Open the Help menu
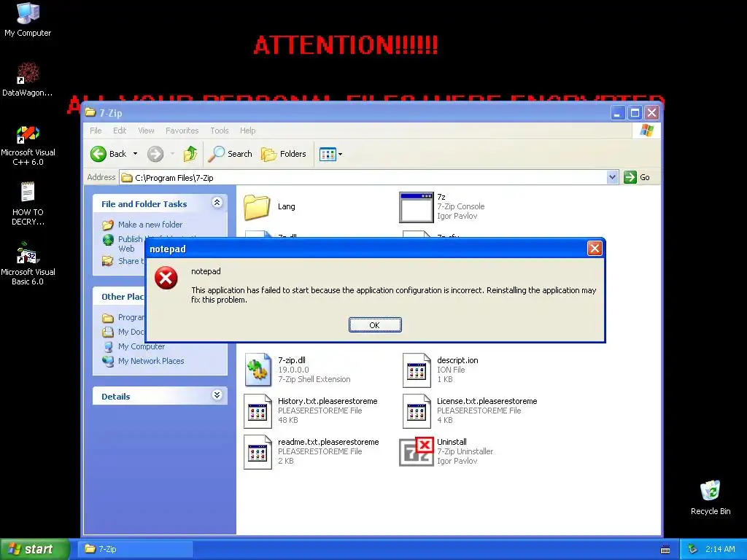The height and width of the screenshot is (560, 747). (248, 131)
